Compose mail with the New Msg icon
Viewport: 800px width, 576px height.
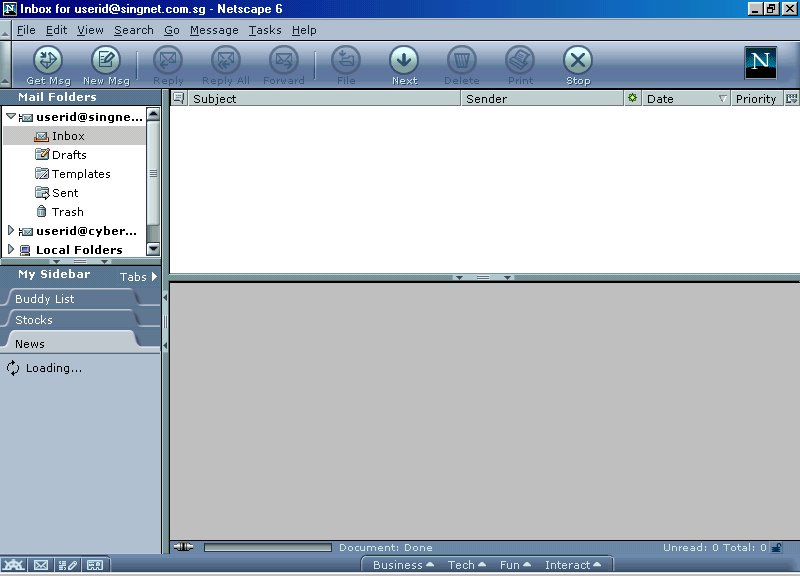106,60
